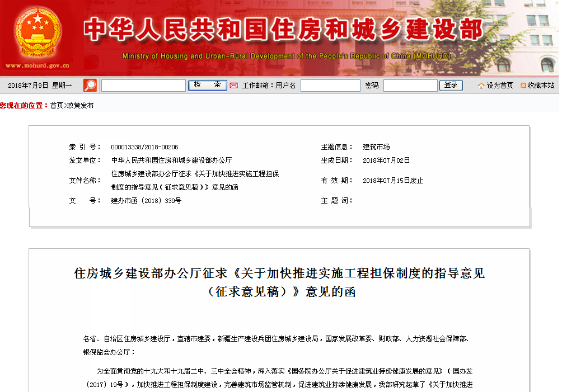Click the red mail envelope icon
The image size is (562, 392).
234,86
